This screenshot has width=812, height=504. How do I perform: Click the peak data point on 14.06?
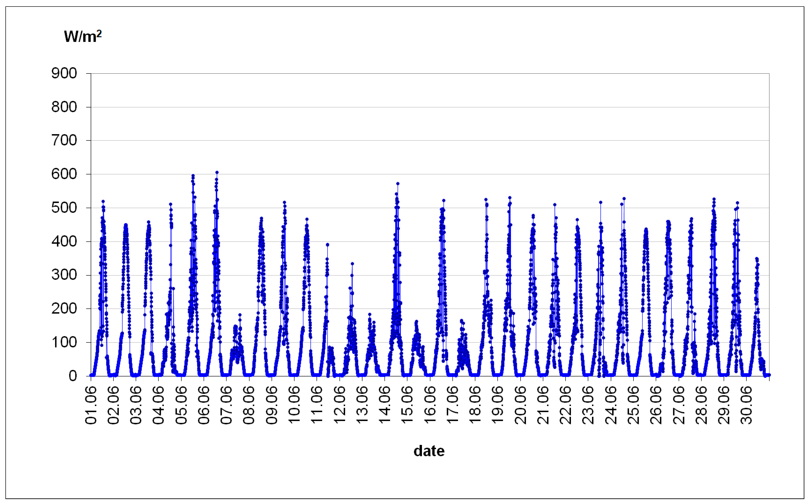[398, 184]
